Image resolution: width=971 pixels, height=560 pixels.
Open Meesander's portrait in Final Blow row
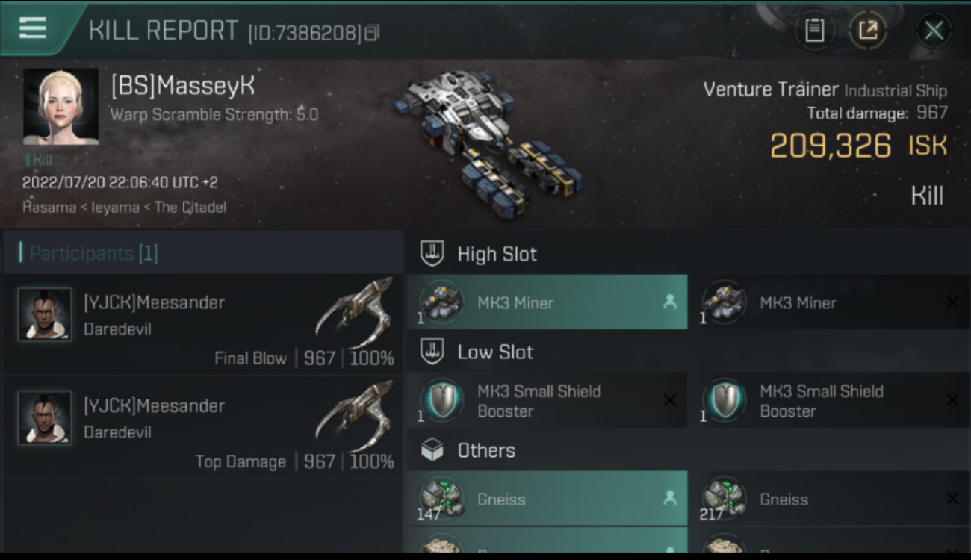click(45, 314)
